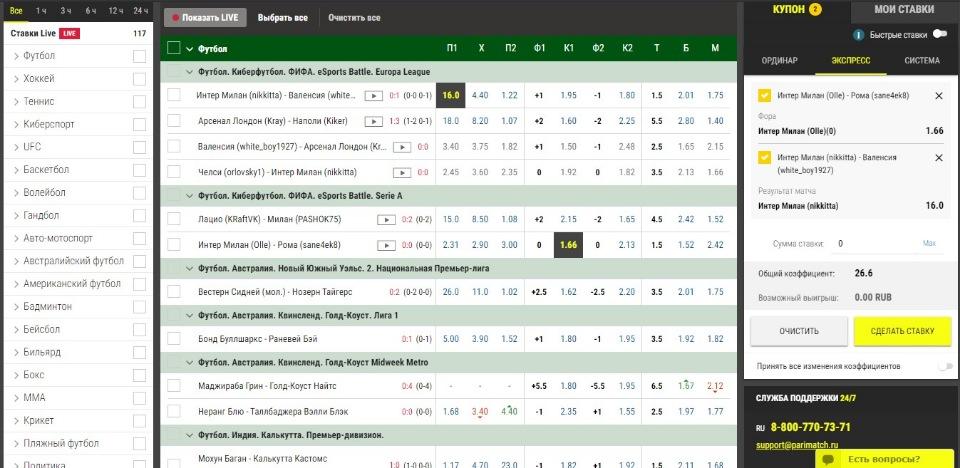The image size is (960, 468).
Task: Select Б odds 2.13 for Челси (orlovsky1) match
Action: [x=686, y=173]
